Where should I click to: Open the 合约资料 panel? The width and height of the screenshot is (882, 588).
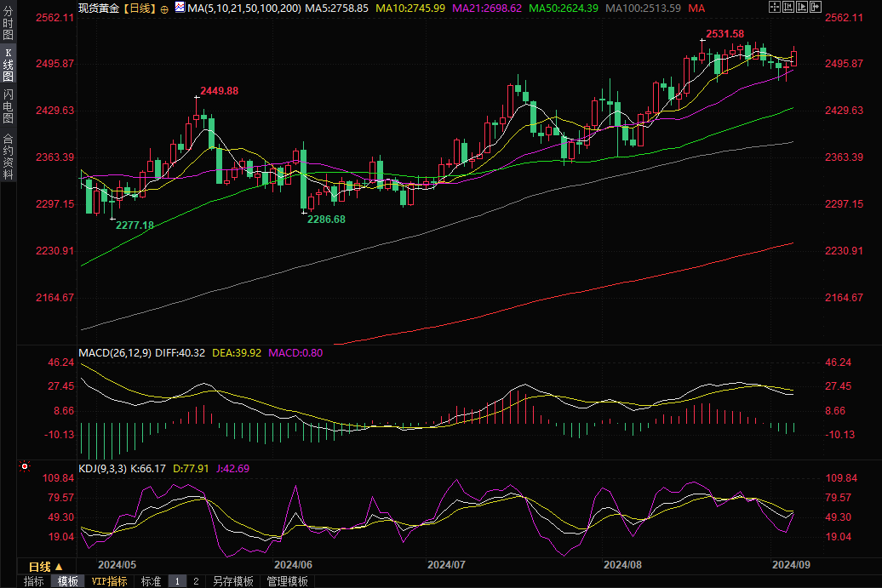click(x=8, y=156)
